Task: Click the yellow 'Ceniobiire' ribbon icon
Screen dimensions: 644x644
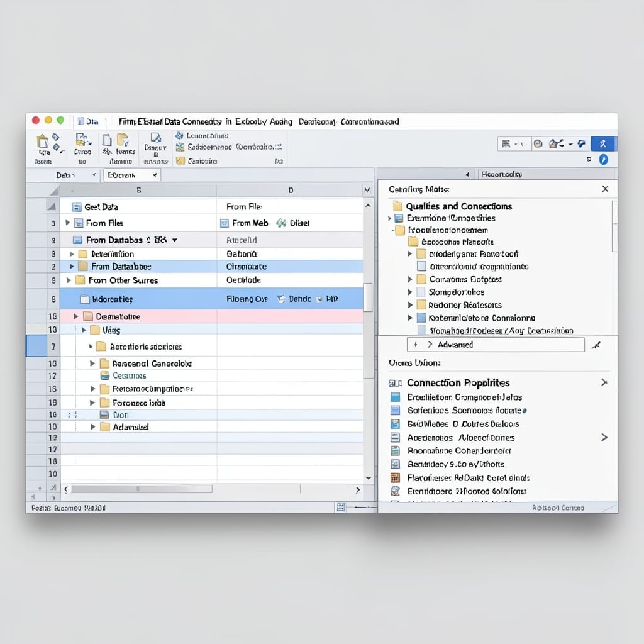Action: [180, 160]
